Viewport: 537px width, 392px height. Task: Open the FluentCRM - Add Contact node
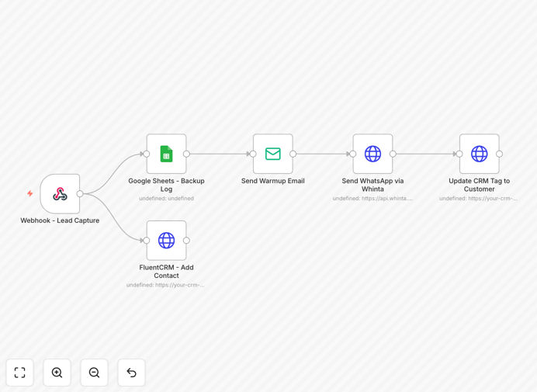166,241
